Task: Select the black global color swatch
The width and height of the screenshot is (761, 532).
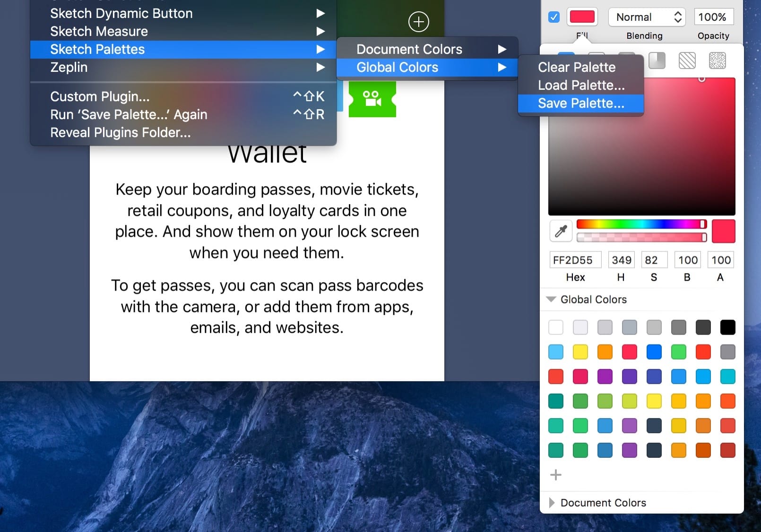Action: (x=728, y=327)
